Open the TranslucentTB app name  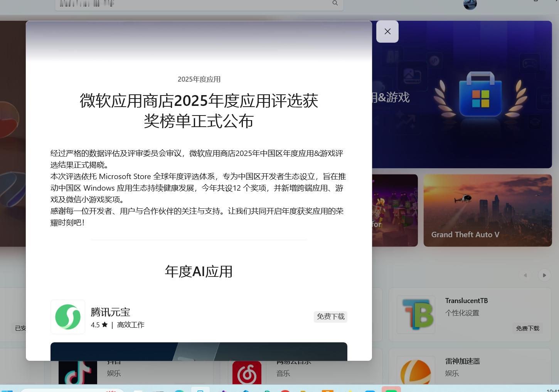(x=466, y=301)
